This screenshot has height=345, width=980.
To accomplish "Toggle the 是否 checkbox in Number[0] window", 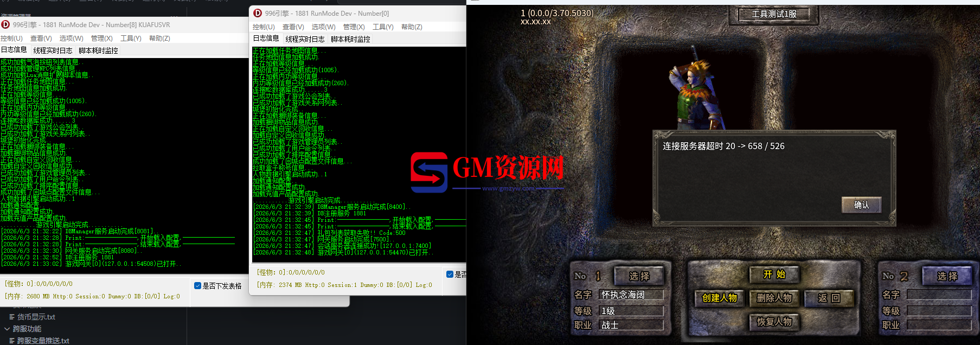I will point(450,274).
